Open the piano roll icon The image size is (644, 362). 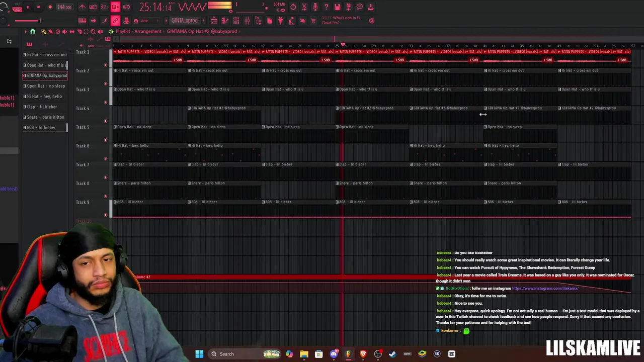pos(225,21)
